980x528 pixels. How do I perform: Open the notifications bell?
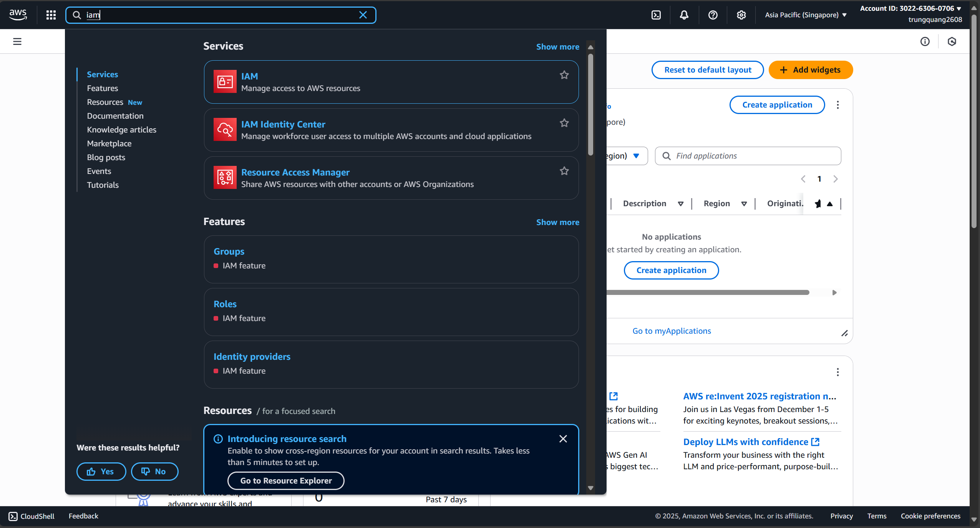tap(684, 15)
